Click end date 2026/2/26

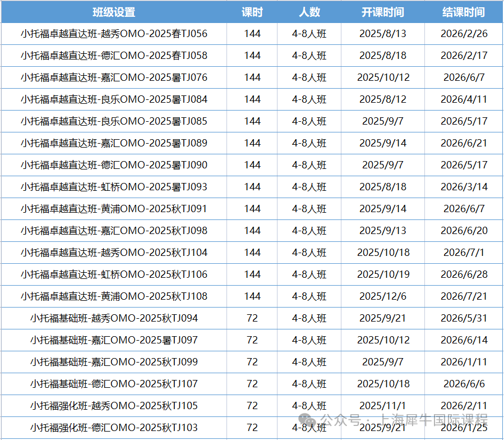[x=464, y=34]
